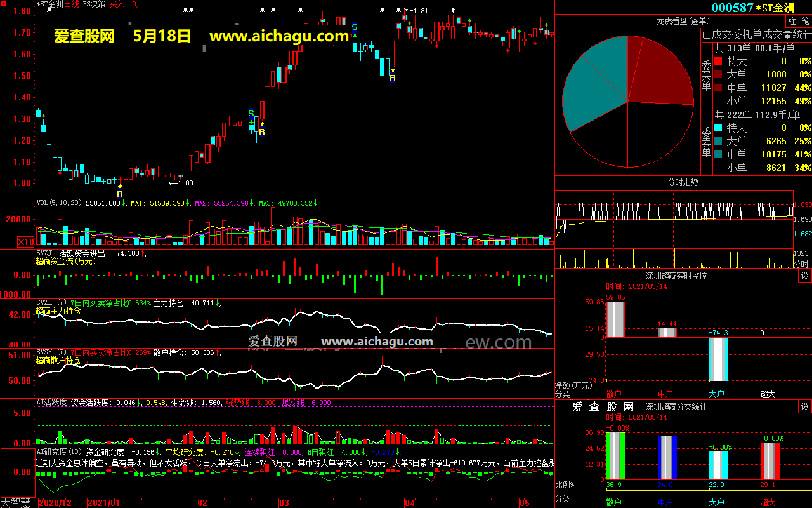Switch order view to 笔 mode
This screenshot has height=508, width=812.
805,21
